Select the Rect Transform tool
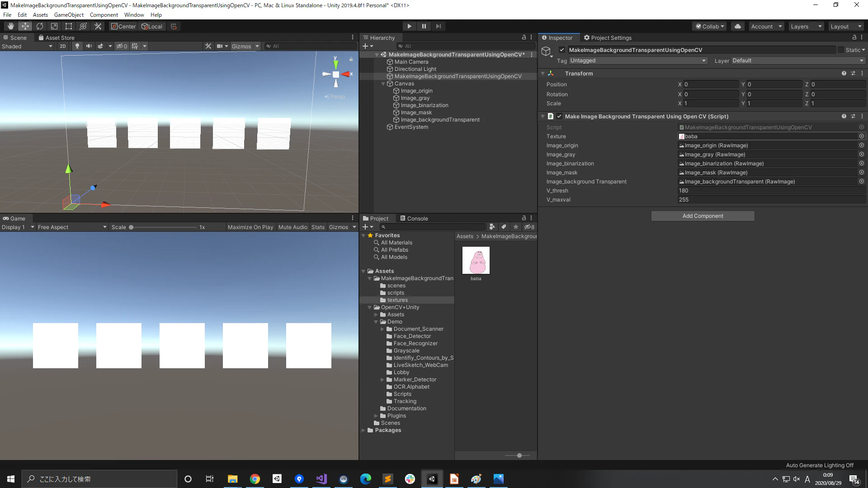The width and height of the screenshot is (868, 488). (x=69, y=26)
